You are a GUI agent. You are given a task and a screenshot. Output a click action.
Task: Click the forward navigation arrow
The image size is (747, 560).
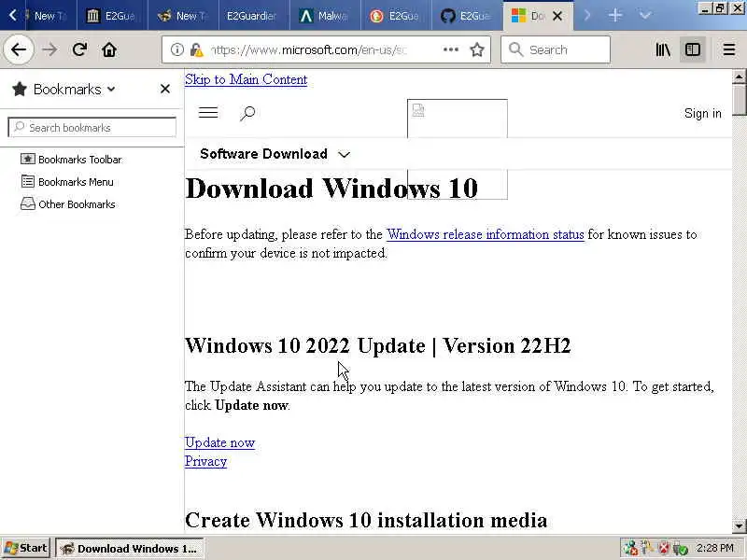point(49,49)
